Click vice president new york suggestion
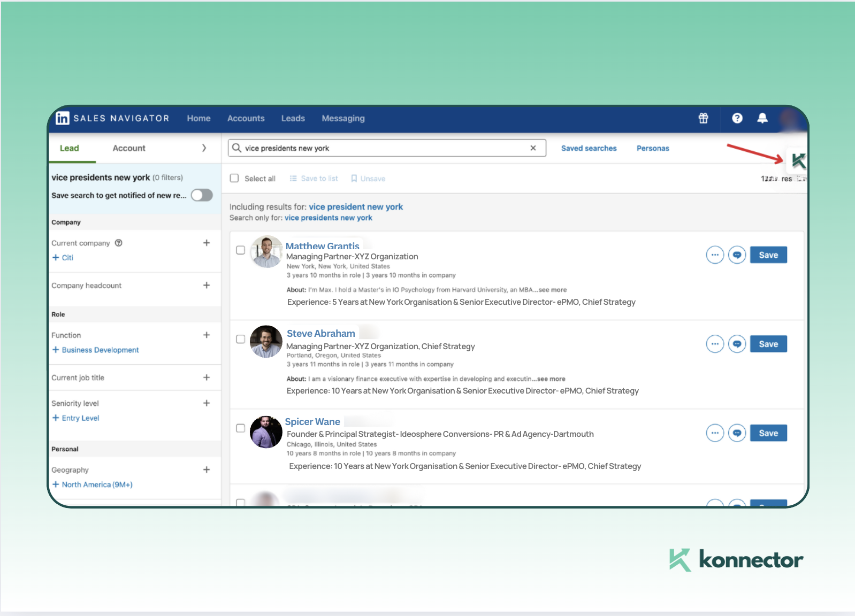 (x=356, y=207)
